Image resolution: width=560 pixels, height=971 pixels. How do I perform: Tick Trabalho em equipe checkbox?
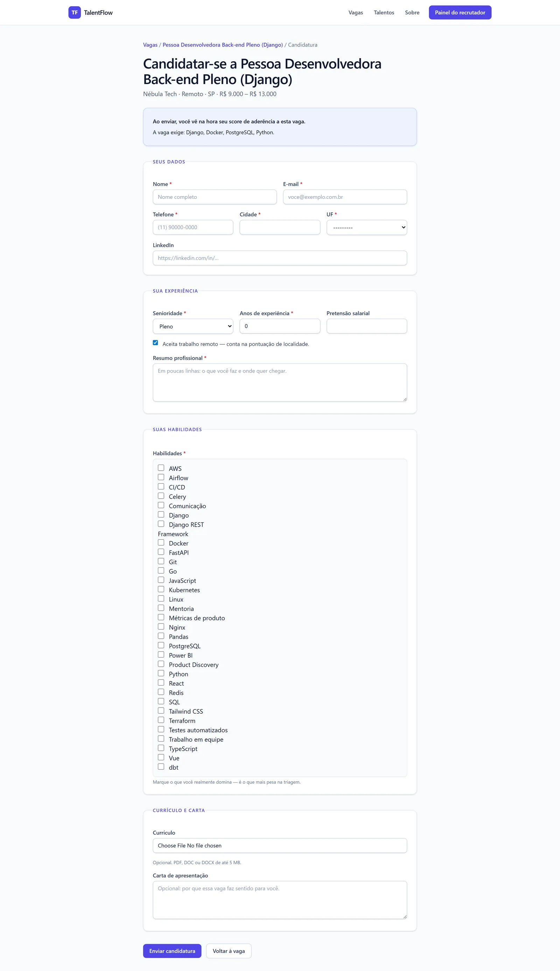pyautogui.click(x=161, y=738)
